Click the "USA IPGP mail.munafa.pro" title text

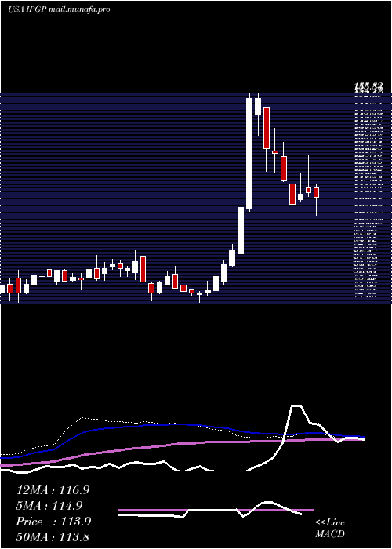(x=59, y=9)
